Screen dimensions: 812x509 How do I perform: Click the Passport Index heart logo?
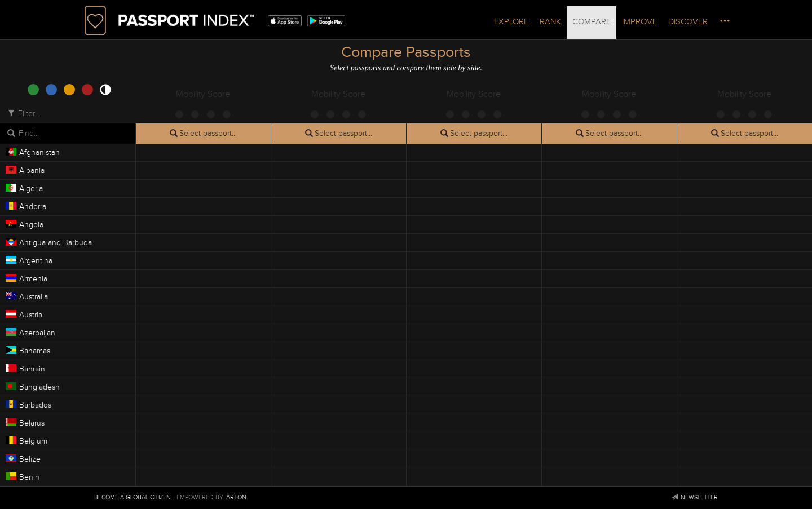(95, 20)
